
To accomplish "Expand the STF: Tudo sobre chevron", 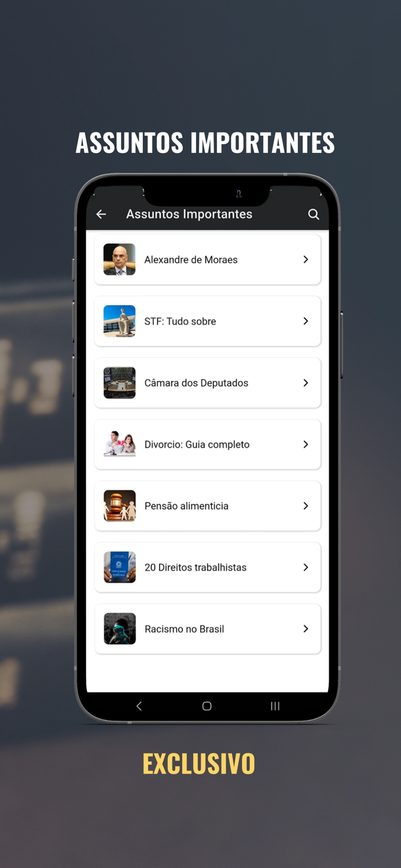I will pyautogui.click(x=306, y=321).
